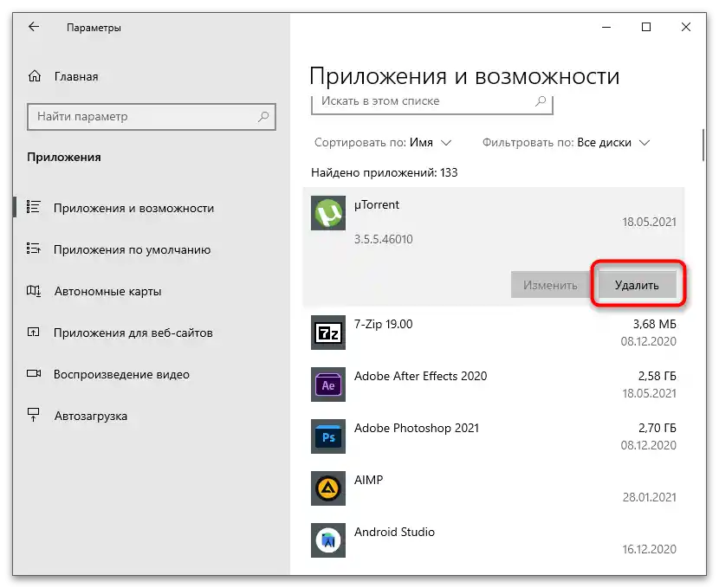Click the AIMP app icon
This screenshot has width=719, height=588.
327,488
